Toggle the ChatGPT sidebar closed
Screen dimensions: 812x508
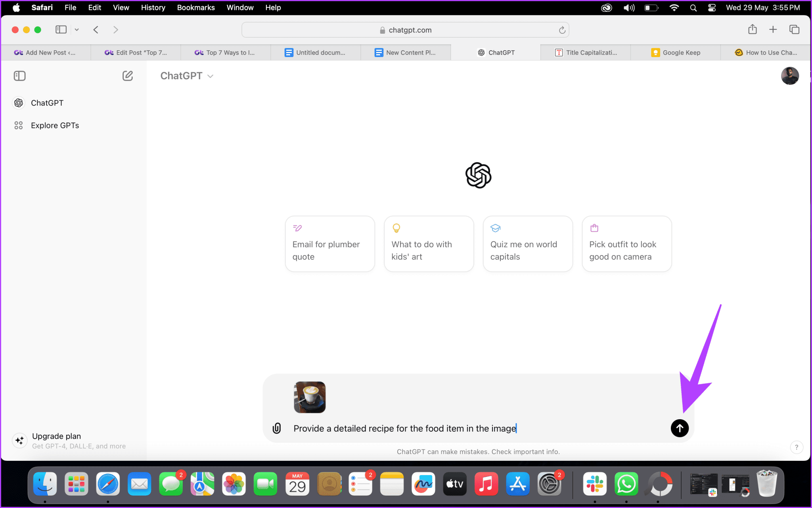19,76
